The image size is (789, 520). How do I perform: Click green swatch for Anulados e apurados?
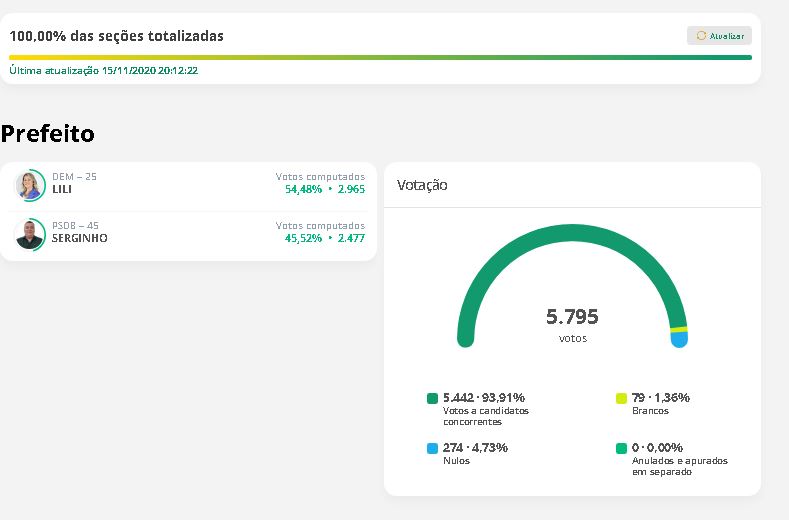[621, 448]
